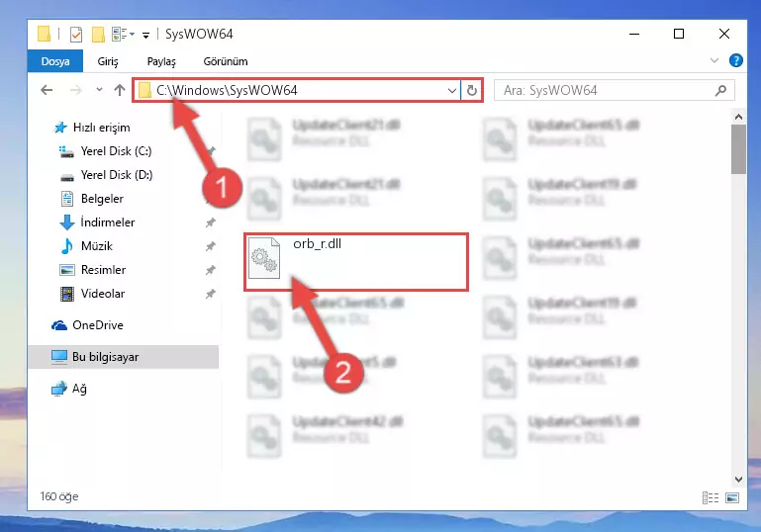This screenshot has height=532, width=761.
Task: Click the Belgeler document icon
Action: point(67,199)
